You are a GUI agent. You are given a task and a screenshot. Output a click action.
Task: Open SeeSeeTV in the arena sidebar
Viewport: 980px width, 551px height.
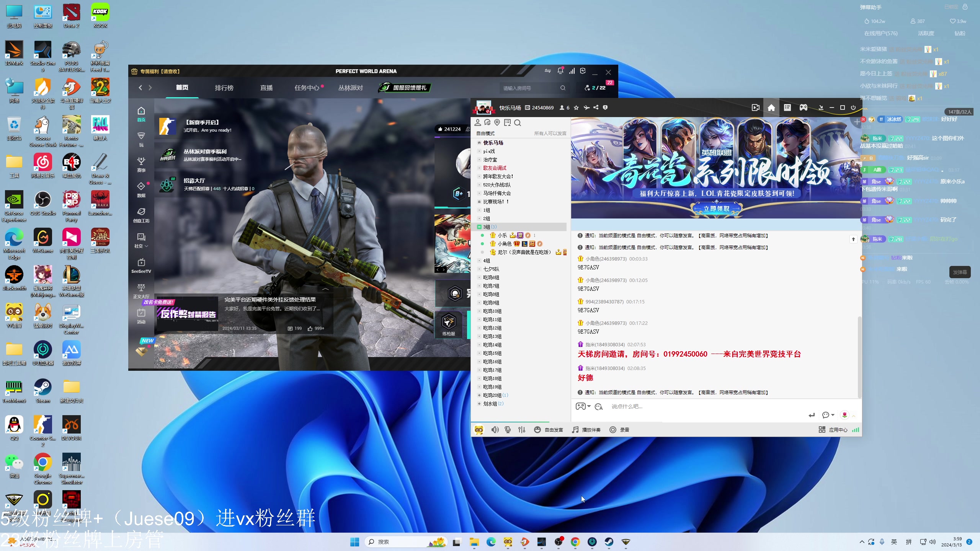click(x=141, y=265)
